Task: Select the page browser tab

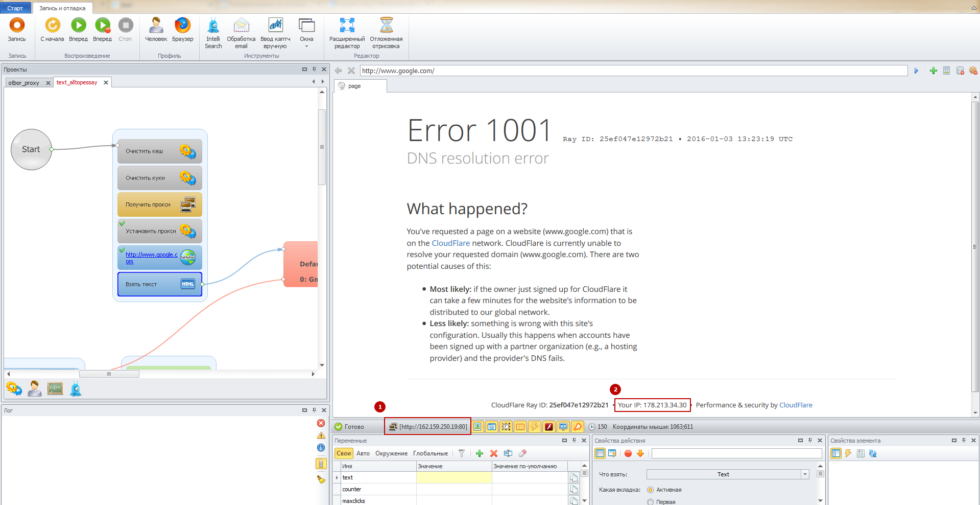Action: tap(360, 86)
